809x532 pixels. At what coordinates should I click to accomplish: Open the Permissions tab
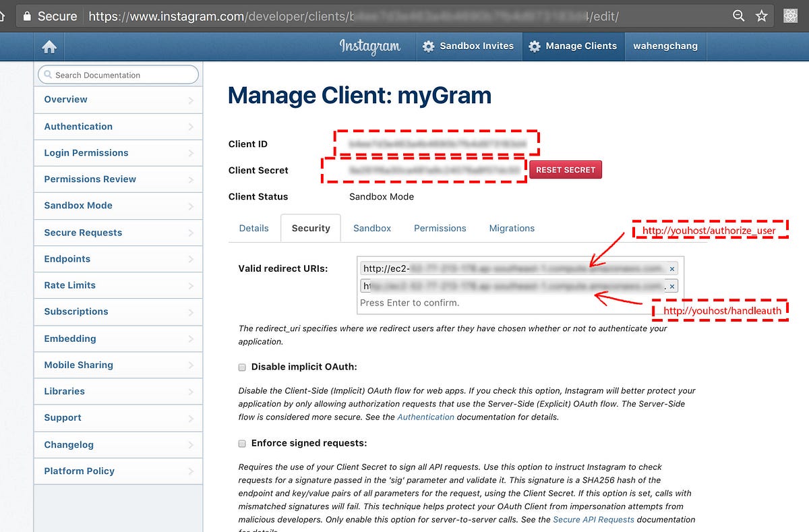click(x=440, y=229)
